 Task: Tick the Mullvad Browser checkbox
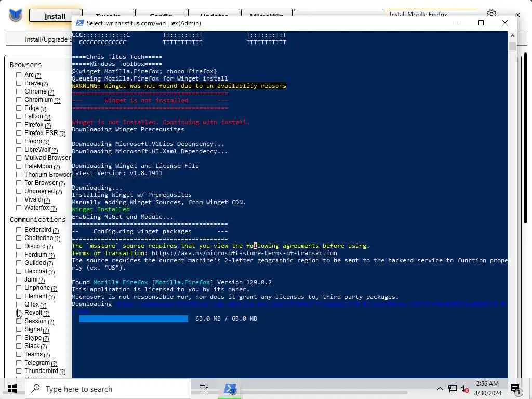pos(19,158)
